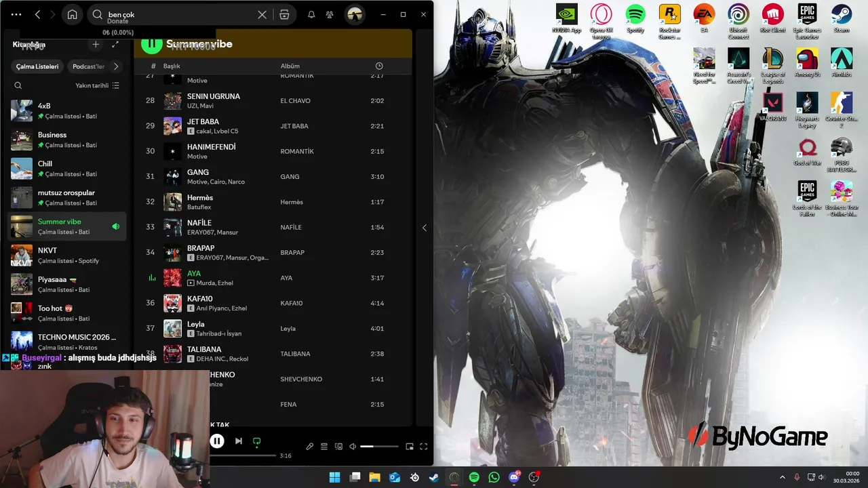The width and height of the screenshot is (868, 488).
Task: Toggle the miniplayer
Action: click(410, 447)
